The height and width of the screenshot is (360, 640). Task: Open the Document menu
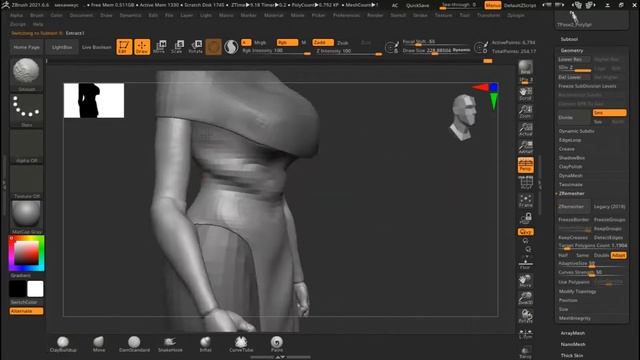point(81,15)
